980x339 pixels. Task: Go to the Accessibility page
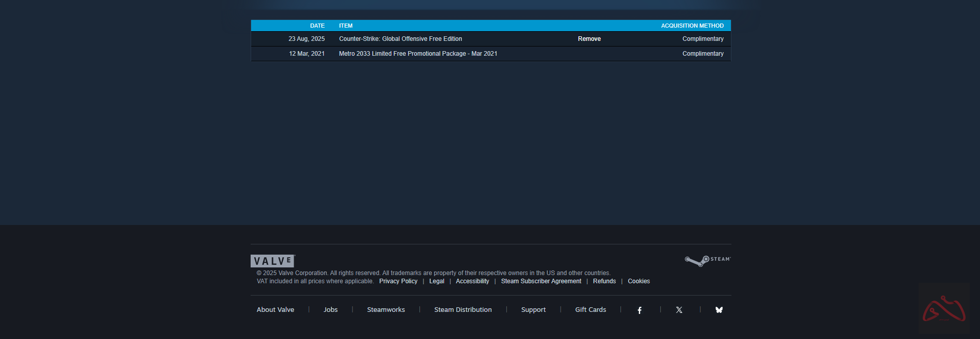coord(472,281)
